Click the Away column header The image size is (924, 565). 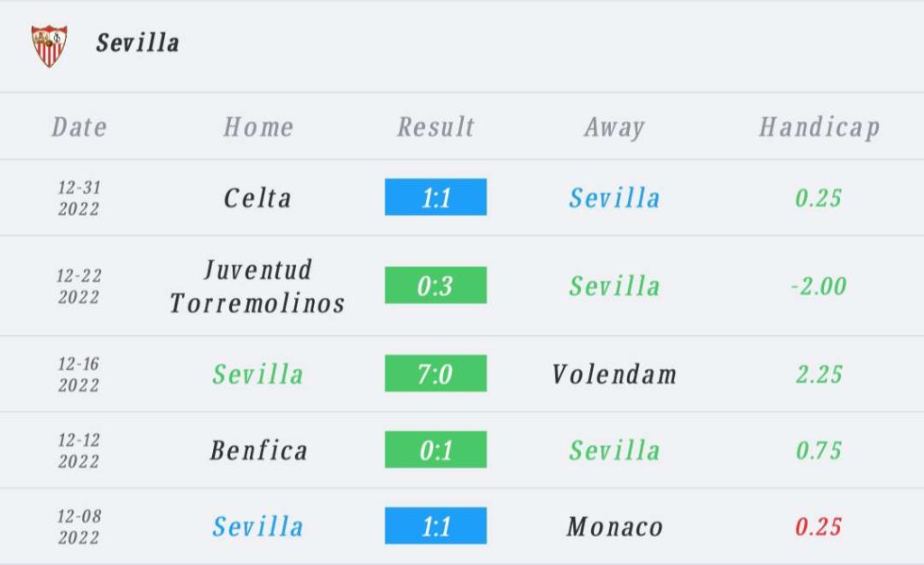[x=614, y=127]
